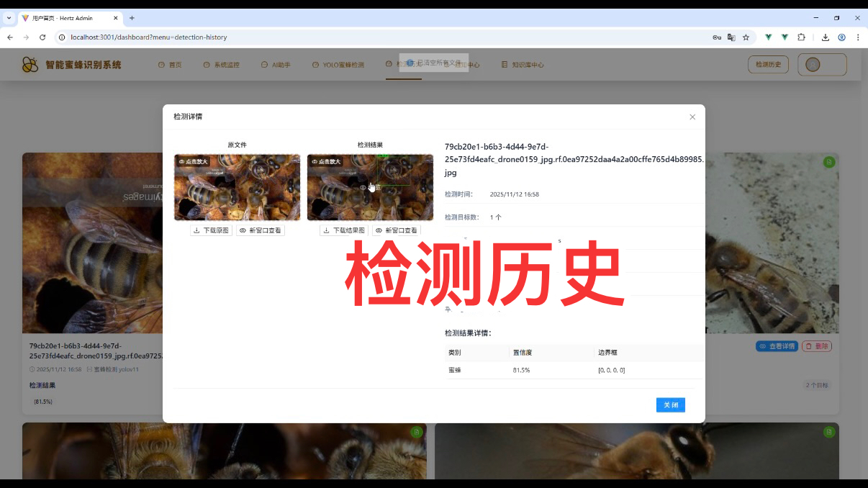
Task: Enlarge the 检测结果 bee thumbnail
Action: 370,187
